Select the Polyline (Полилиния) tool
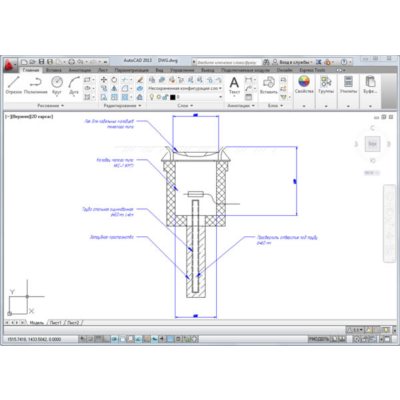 (36, 85)
